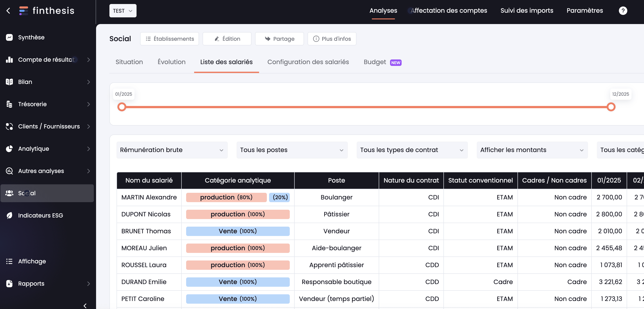Click the Rapports download icon

tap(9, 283)
